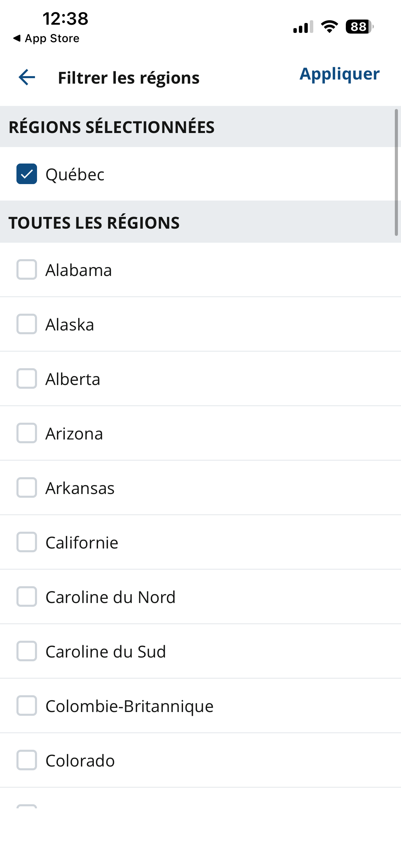Tick the Arizona checkbox
The image size is (401, 868).
(27, 433)
